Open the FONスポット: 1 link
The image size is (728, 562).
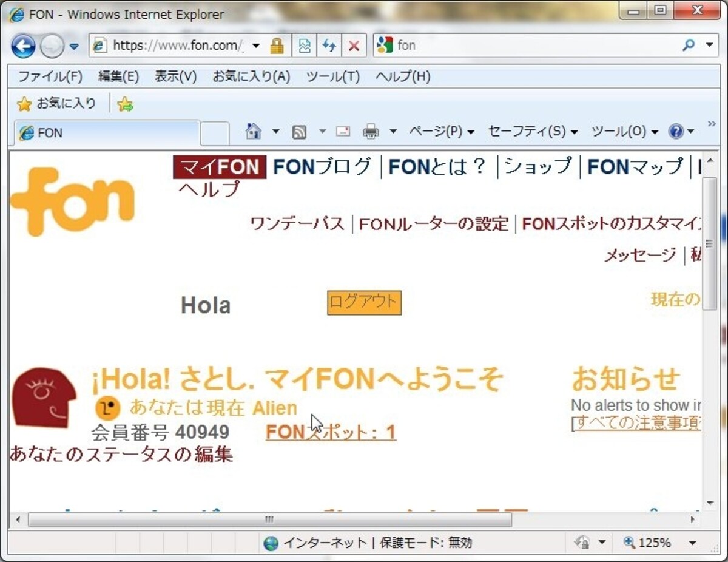331,432
